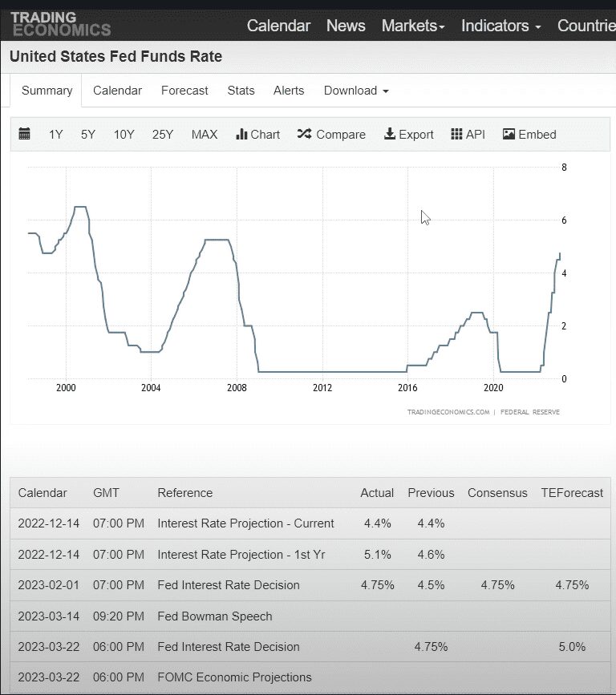This screenshot has height=695, width=616.
Task: Click the Embed chart option
Action: [x=529, y=135]
